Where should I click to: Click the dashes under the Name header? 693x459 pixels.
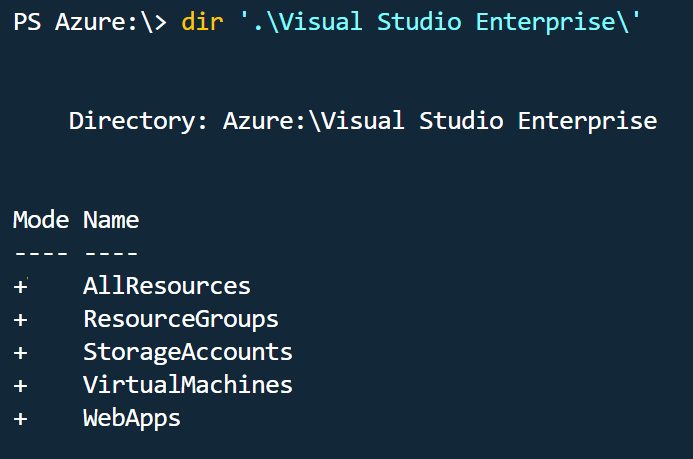coord(111,252)
